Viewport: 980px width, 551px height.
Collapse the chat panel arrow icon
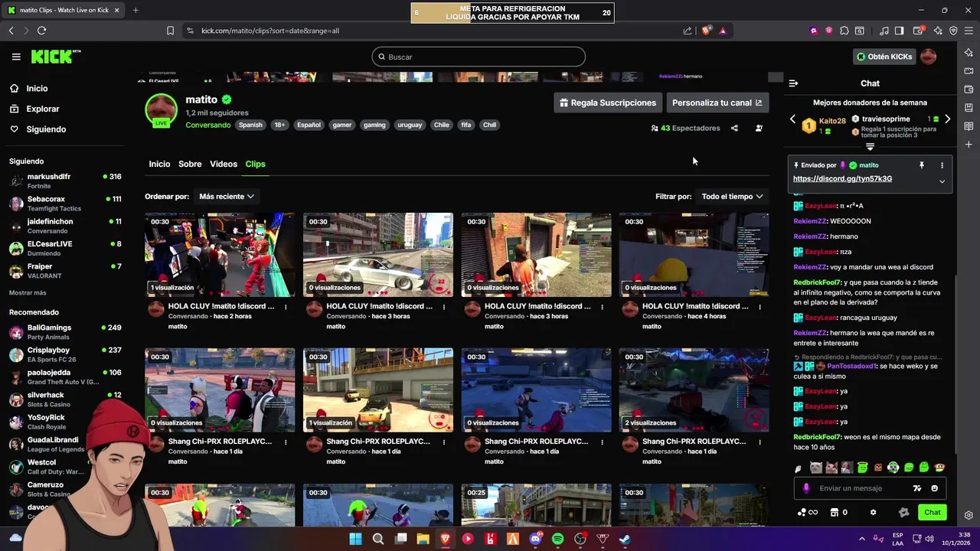[x=793, y=83]
